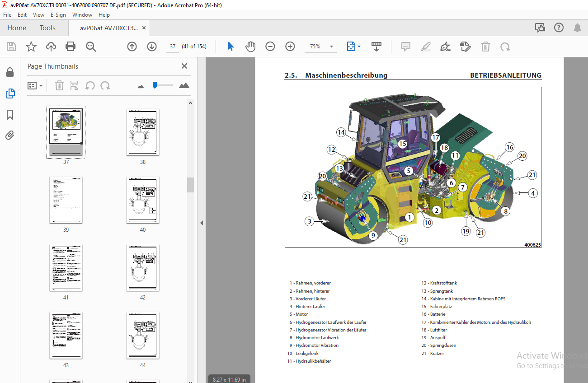Open the zoom level 75% dropdown

click(331, 47)
